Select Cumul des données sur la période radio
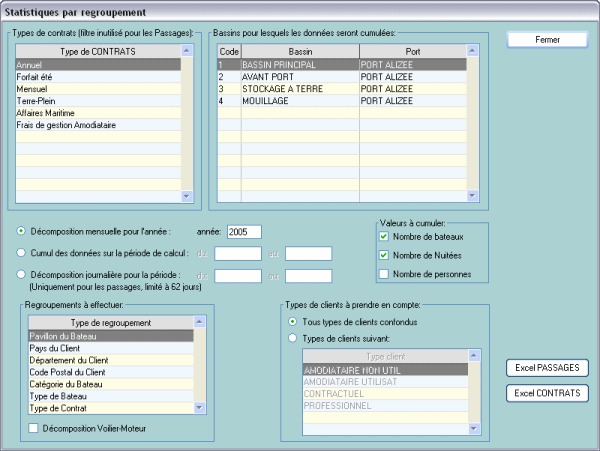Image resolution: width=600 pixels, height=451 pixels. 21,253
